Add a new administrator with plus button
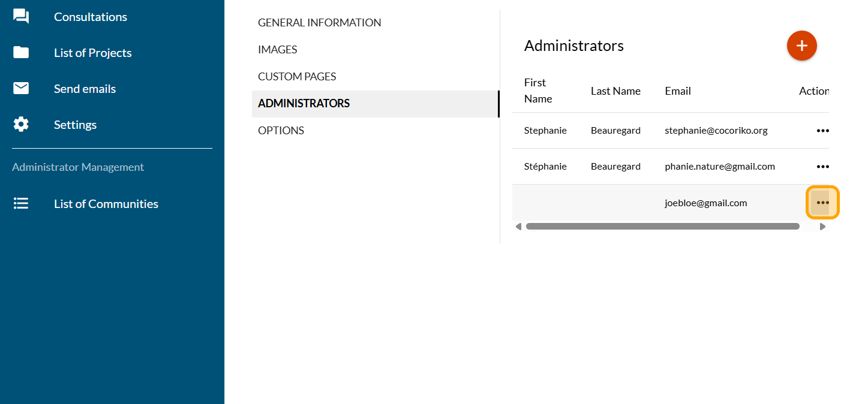 801,46
